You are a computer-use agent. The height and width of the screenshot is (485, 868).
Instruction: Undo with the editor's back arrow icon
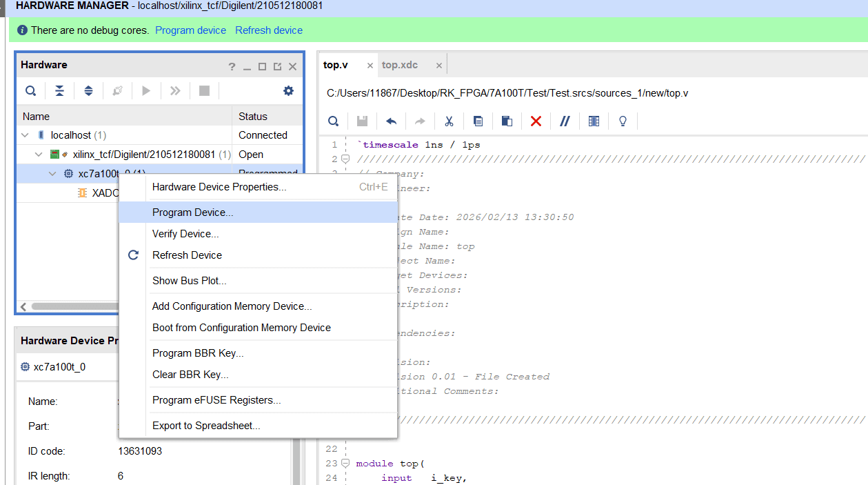(391, 121)
